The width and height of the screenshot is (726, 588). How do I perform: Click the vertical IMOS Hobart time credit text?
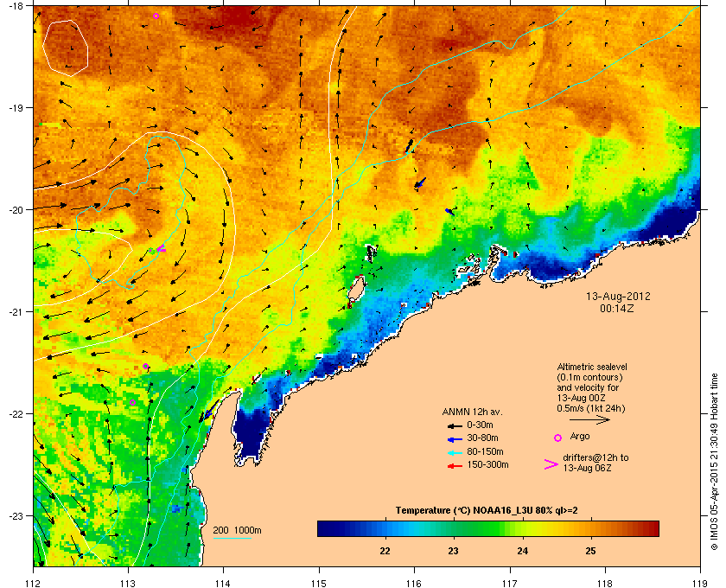point(715,463)
